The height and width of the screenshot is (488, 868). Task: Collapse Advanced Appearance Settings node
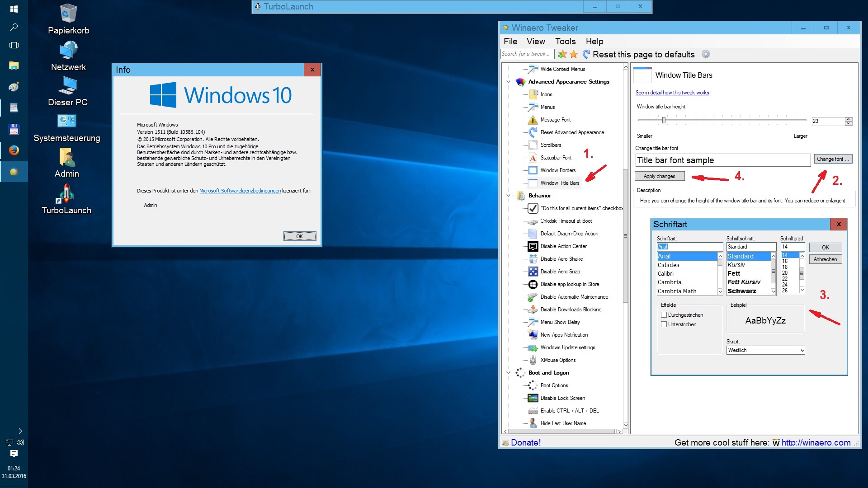tap(508, 82)
